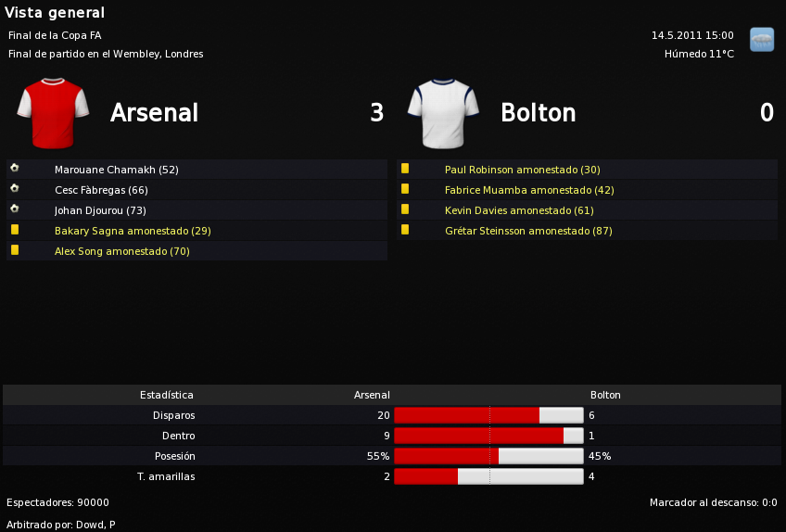Click the Estadística column header
Image resolution: width=786 pixels, height=532 pixels.
167,395
